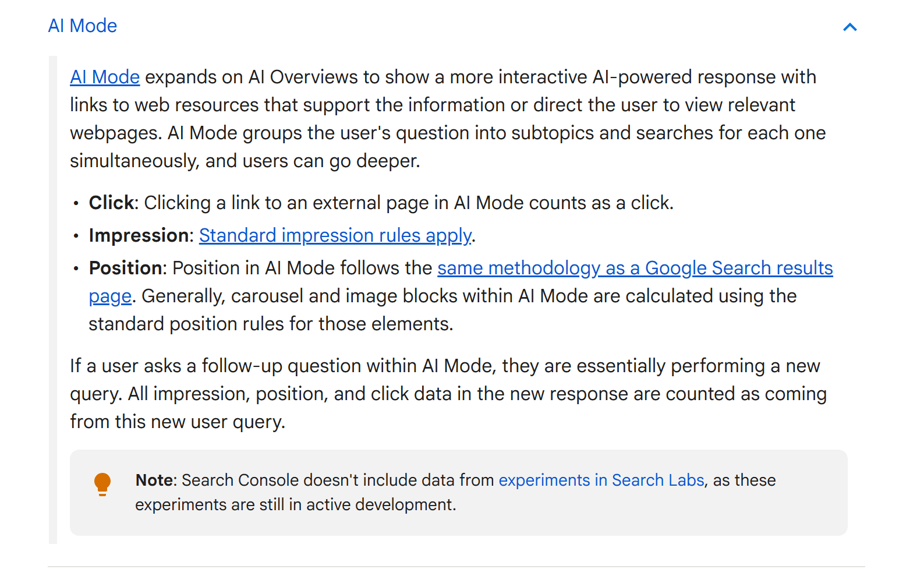Click the gray vertical bar beside section
Viewport: 924px width, 569px height.
pyautogui.click(x=53, y=300)
